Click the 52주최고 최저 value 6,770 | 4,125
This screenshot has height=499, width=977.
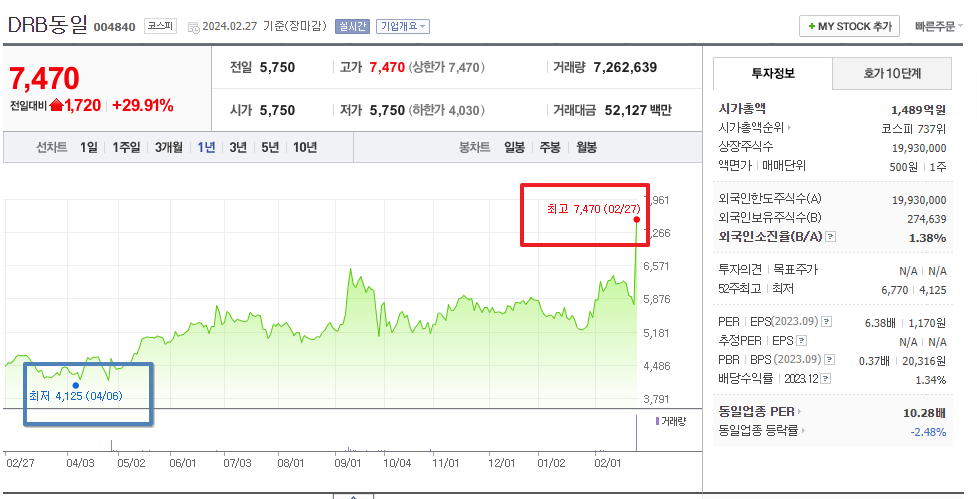pos(913,290)
